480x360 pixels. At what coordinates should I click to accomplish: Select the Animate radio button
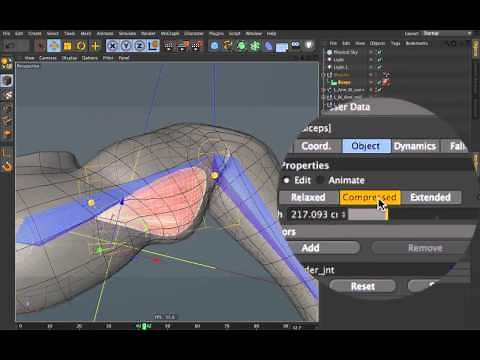[x=320, y=180]
